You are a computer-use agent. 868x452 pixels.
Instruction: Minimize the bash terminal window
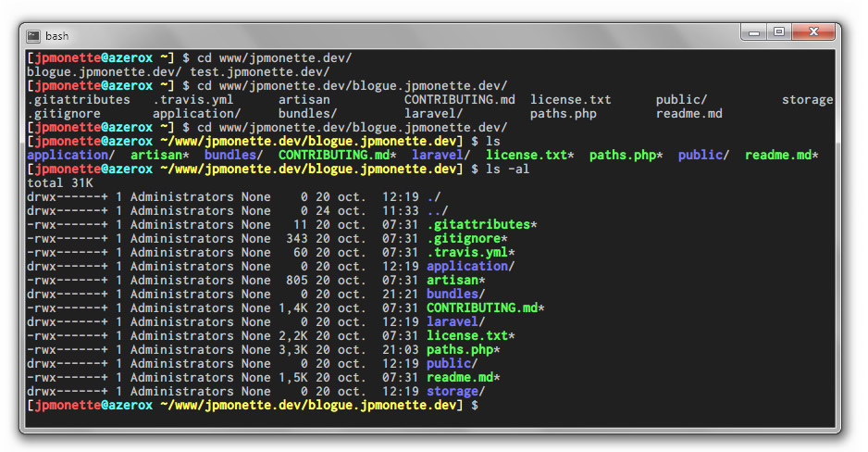[x=756, y=32]
